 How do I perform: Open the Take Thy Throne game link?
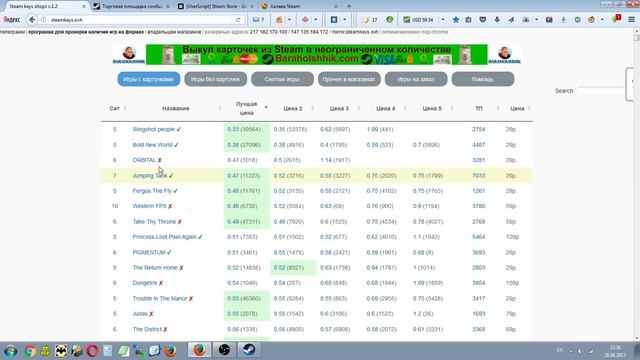(x=154, y=222)
